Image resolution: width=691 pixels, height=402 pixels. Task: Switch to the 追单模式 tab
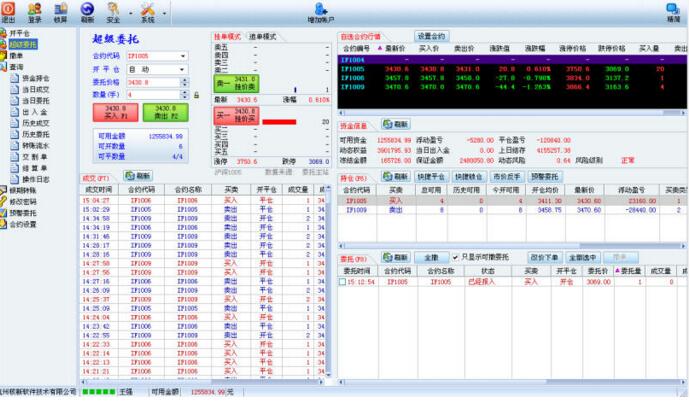tap(261, 35)
